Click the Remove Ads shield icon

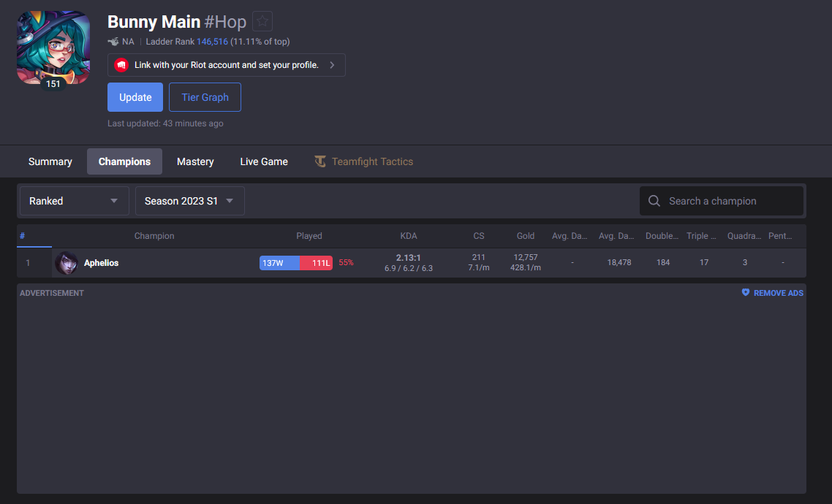(746, 293)
